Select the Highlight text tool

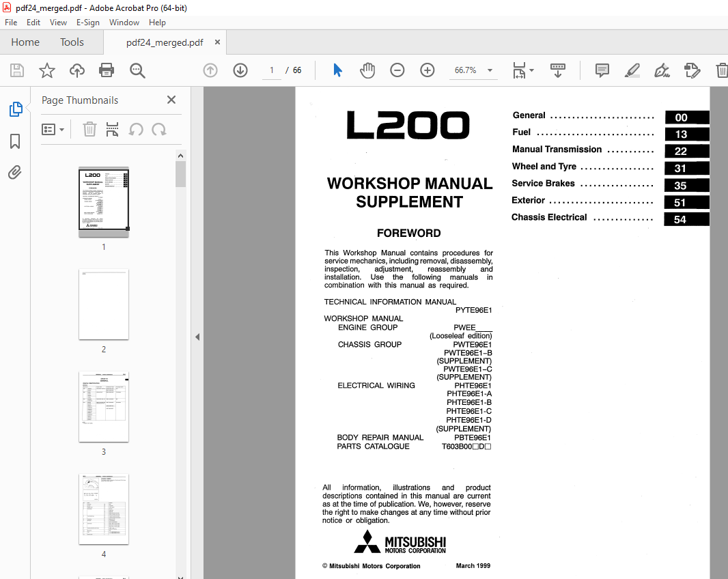632,70
